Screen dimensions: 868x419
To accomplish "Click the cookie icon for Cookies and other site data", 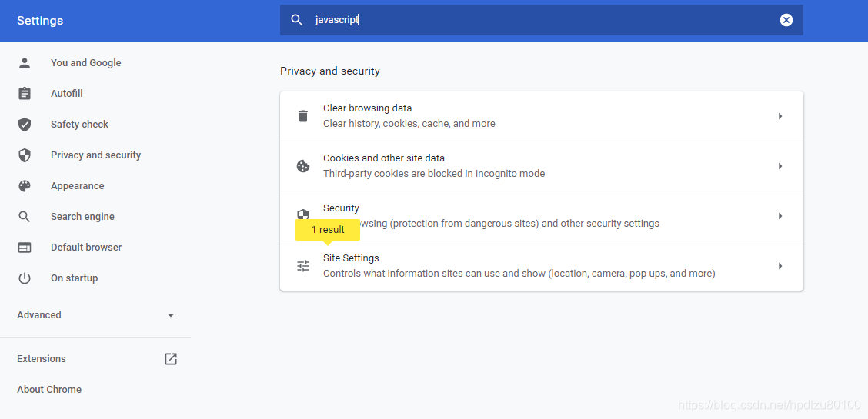I will (303, 166).
